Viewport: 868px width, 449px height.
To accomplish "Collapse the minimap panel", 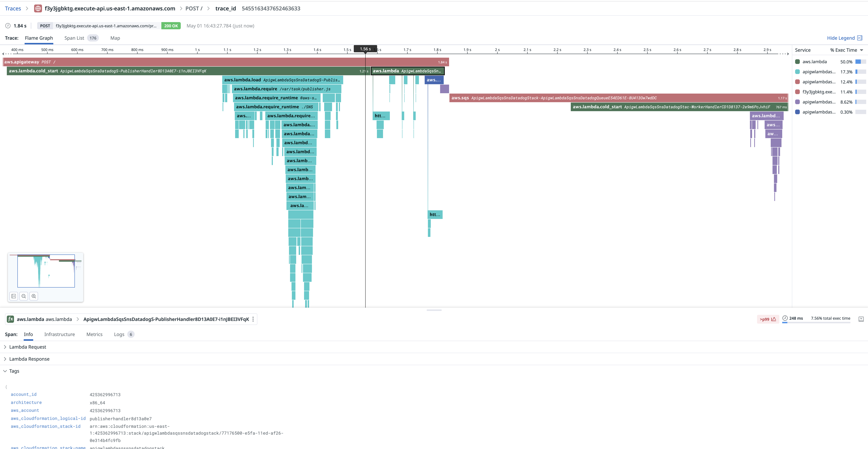I will tap(14, 296).
